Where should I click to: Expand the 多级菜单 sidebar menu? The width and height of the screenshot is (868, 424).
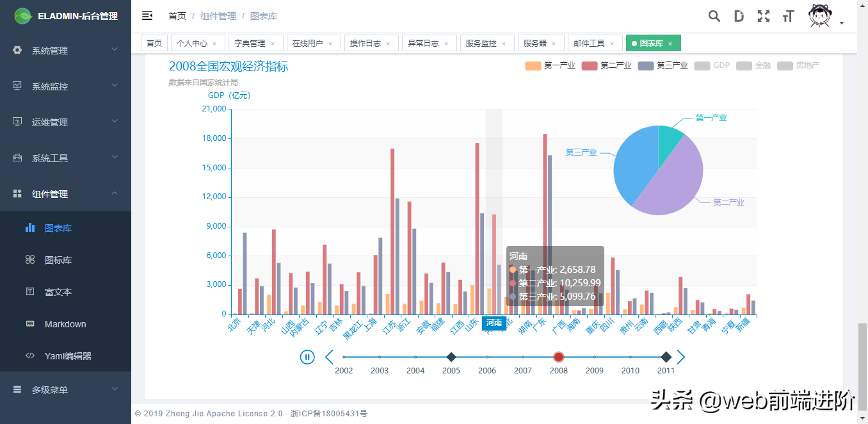pyautogui.click(x=65, y=389)
